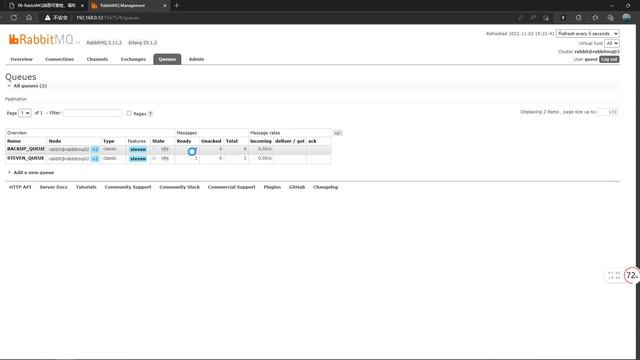640x360 pixels.
Task: Sort queues by Unacked column
Action: 211,141
